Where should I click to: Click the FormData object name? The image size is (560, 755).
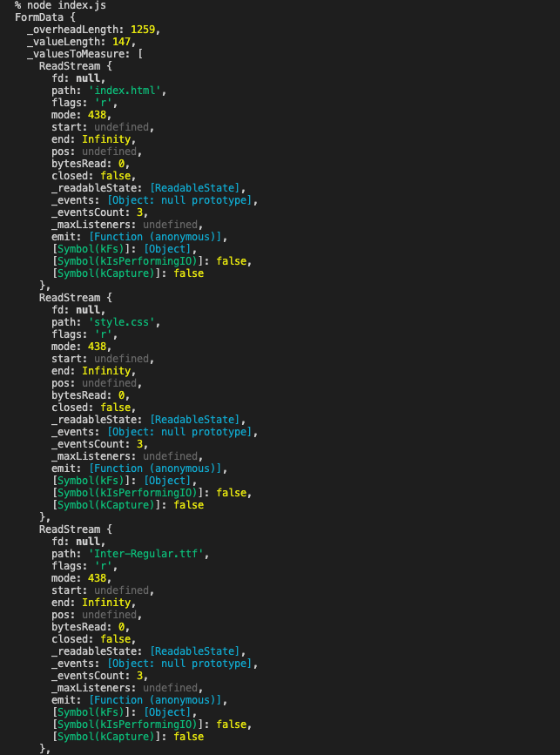tap(39, 17)
